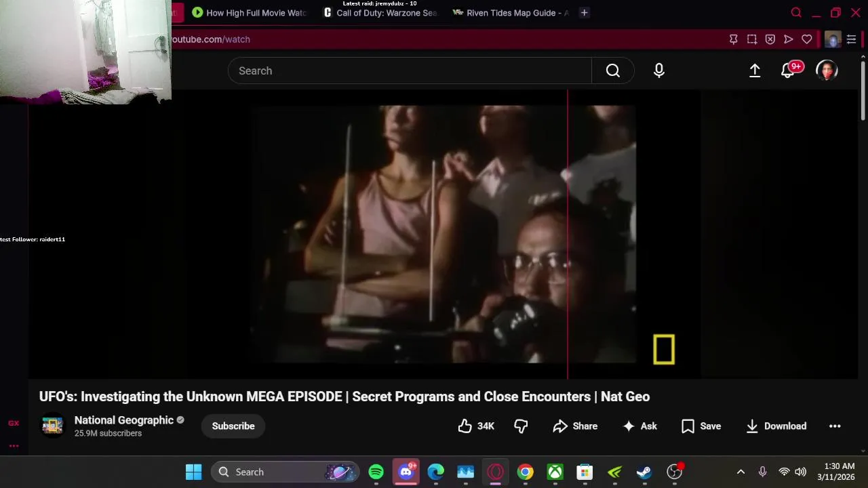The height and width of the screenshot is (488, 868).
Task: Open the Xbox app from the taskbar
Action: click(555, 472)
